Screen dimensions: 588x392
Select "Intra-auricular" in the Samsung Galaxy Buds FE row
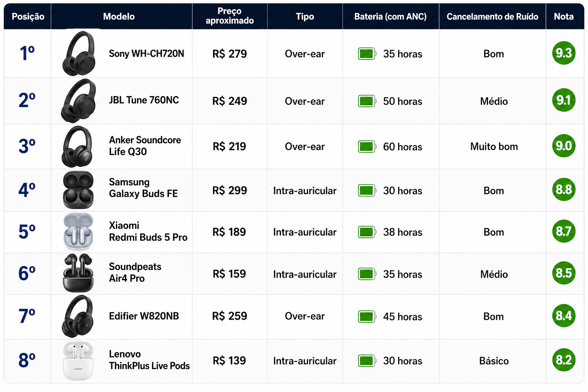[305, 191]
